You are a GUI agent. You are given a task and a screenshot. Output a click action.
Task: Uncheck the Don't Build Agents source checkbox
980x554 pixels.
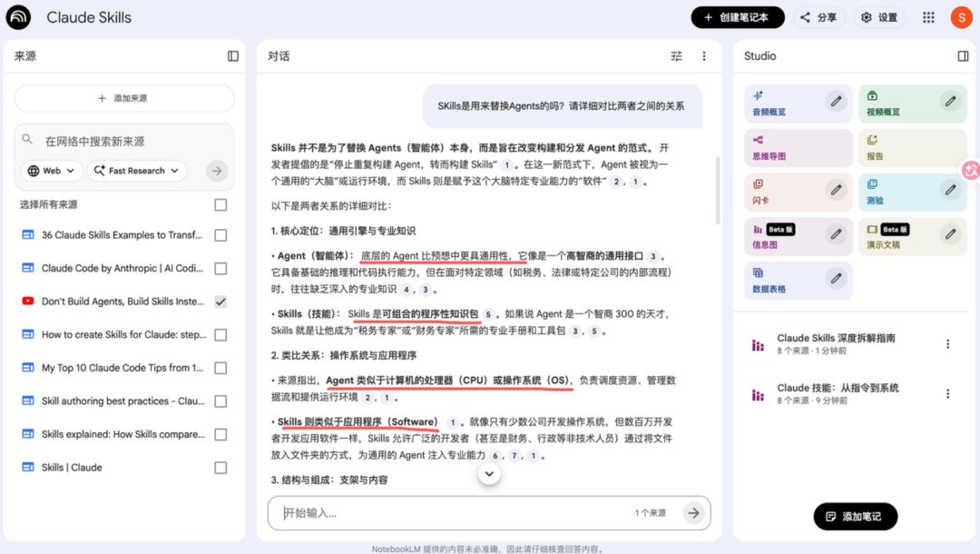coord(220,302)
